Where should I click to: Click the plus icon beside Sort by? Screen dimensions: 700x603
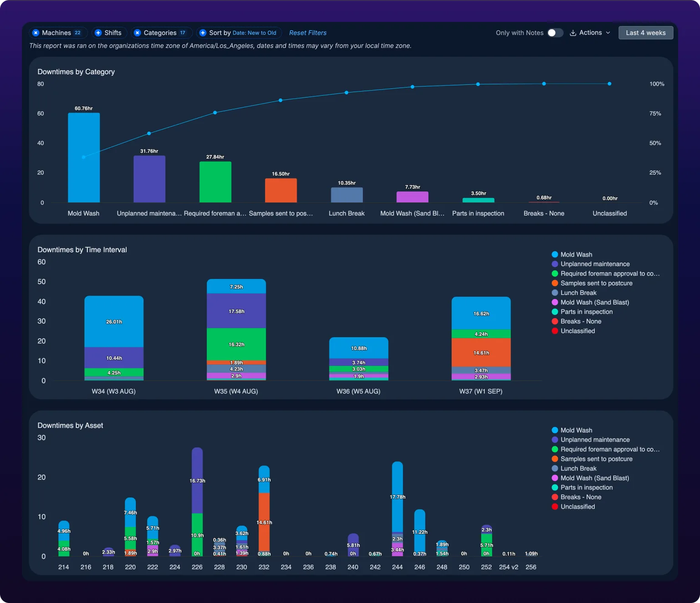pyautogui.click(x=203, y=33)
